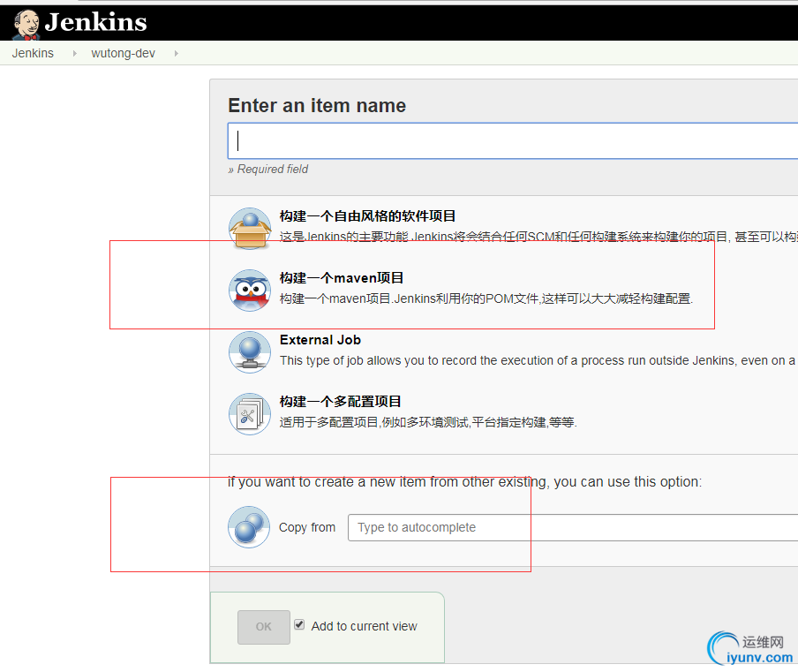798x672 pixels.
Task: Expand the arrow after wutong-dev breadcrumb
Action: (176, 53)
